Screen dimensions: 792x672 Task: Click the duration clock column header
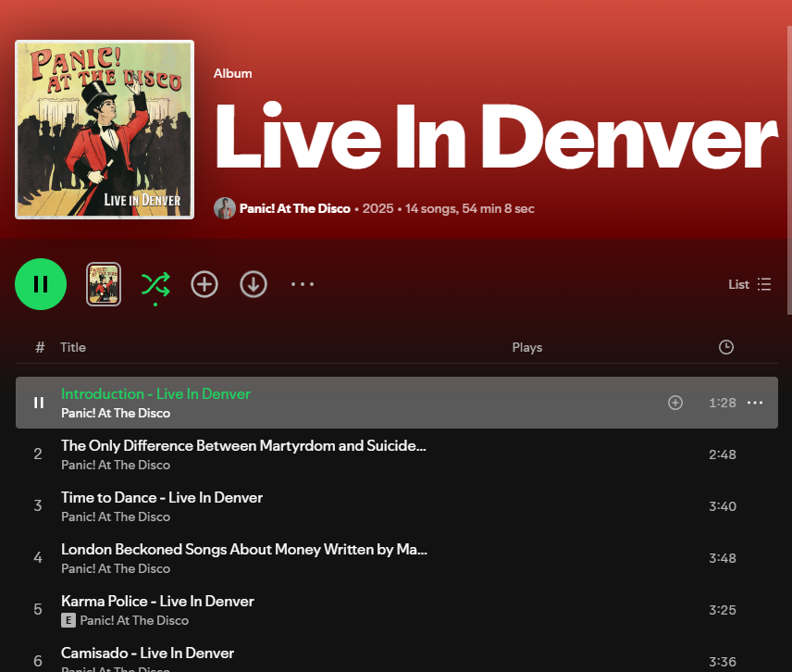click(725, 347)
